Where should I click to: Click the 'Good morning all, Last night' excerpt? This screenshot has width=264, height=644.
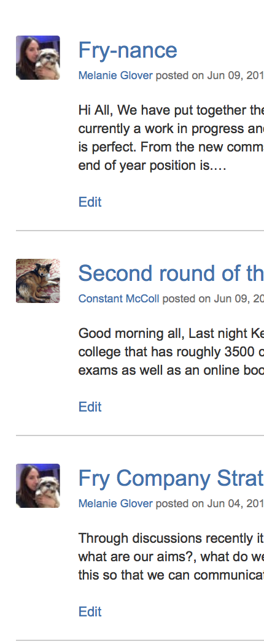(171, 351)
